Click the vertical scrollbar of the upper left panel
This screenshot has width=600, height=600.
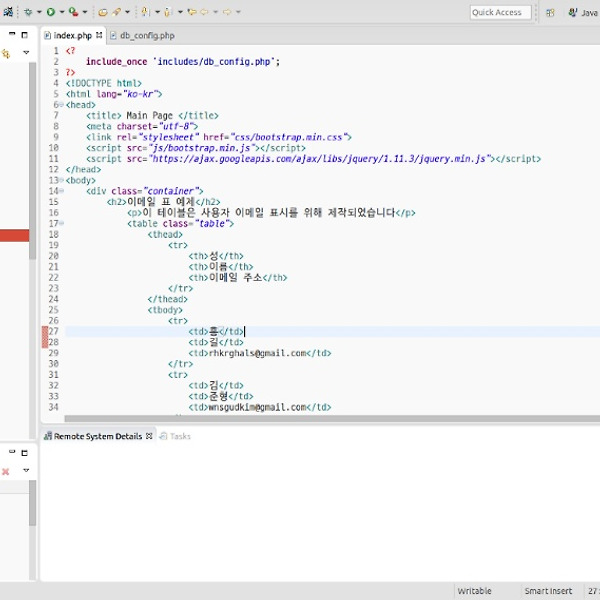[33, 161]
